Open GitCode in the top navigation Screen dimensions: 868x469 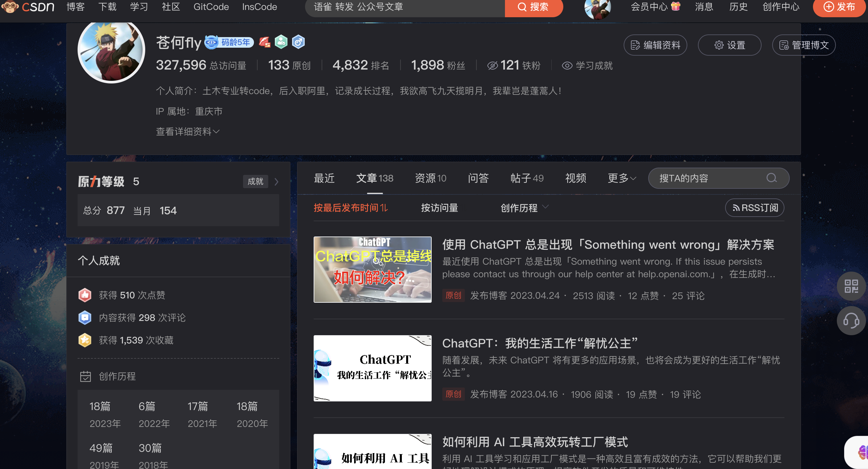click(x=211, y=7)
